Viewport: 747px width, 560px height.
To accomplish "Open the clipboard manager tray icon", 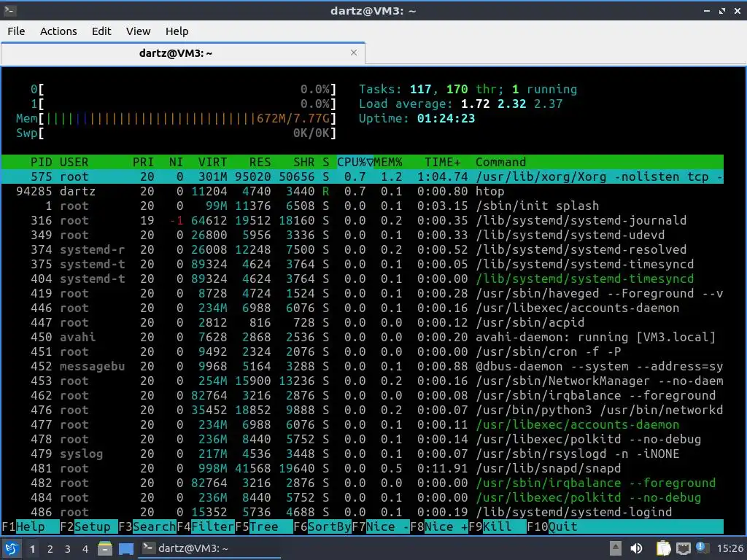I will (x=663, y=548).
